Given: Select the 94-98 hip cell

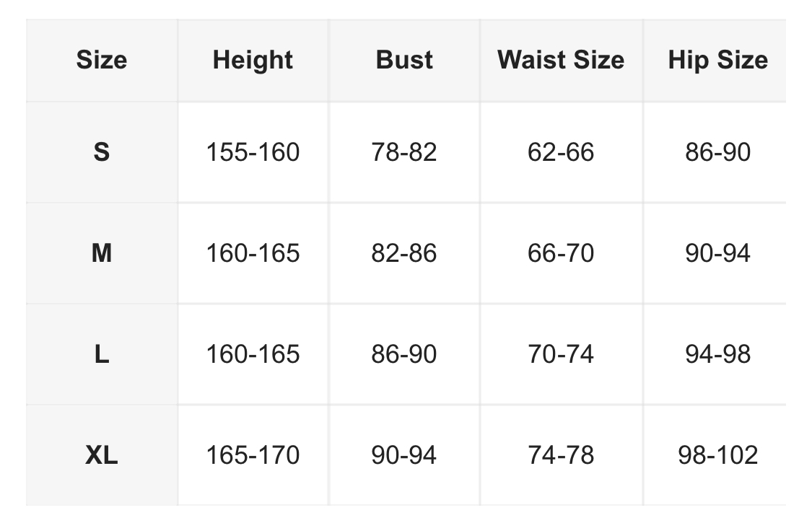Looking at the screenshot, I should coord(717,354).
